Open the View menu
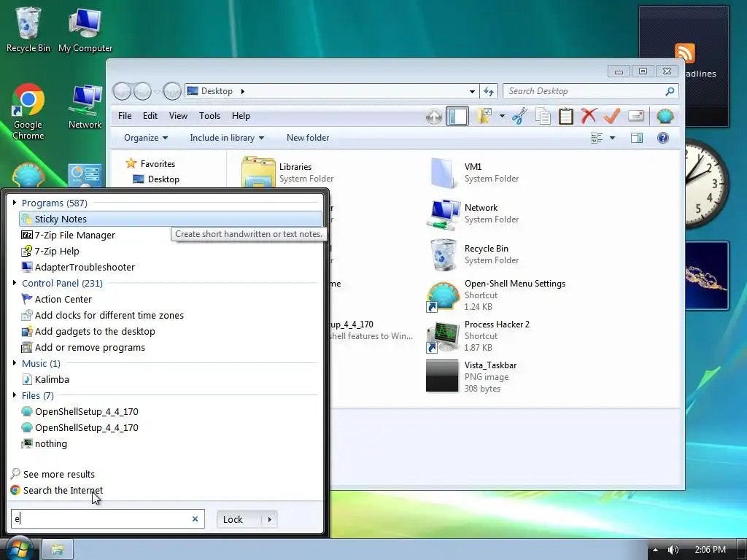Image resolution: width=747 pixels, height=560 pixels. [x=178, y=116]
